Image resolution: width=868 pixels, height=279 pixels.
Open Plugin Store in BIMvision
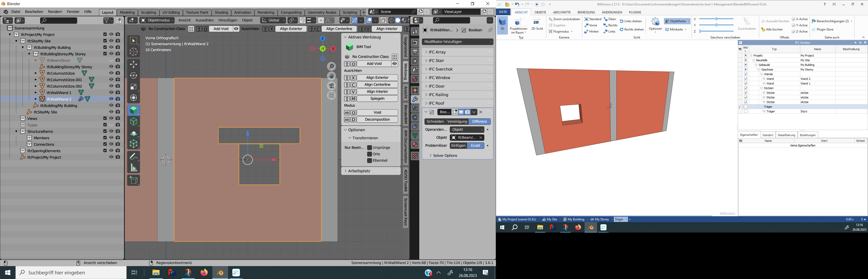click(x=823, y=30)
